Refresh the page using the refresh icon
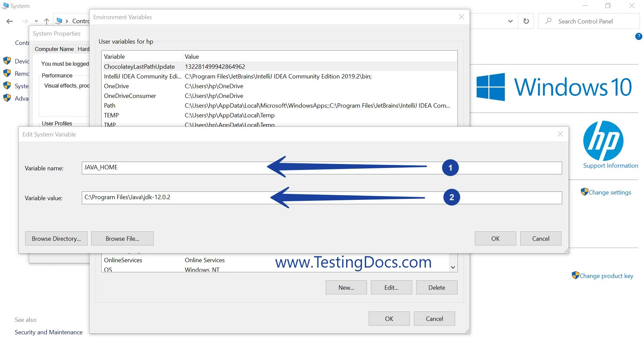Screen dimensions: 644x337 point(526,21)
